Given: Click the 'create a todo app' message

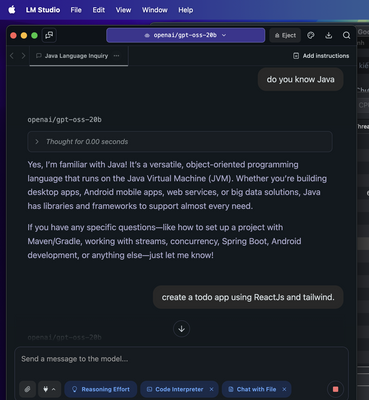Looking at the screenshot, I should (248, 297).
